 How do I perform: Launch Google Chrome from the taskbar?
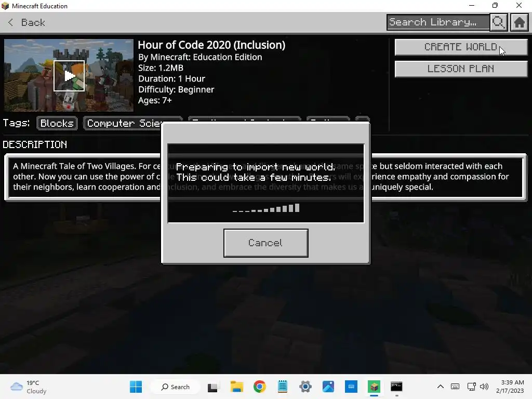pos(260,387)
